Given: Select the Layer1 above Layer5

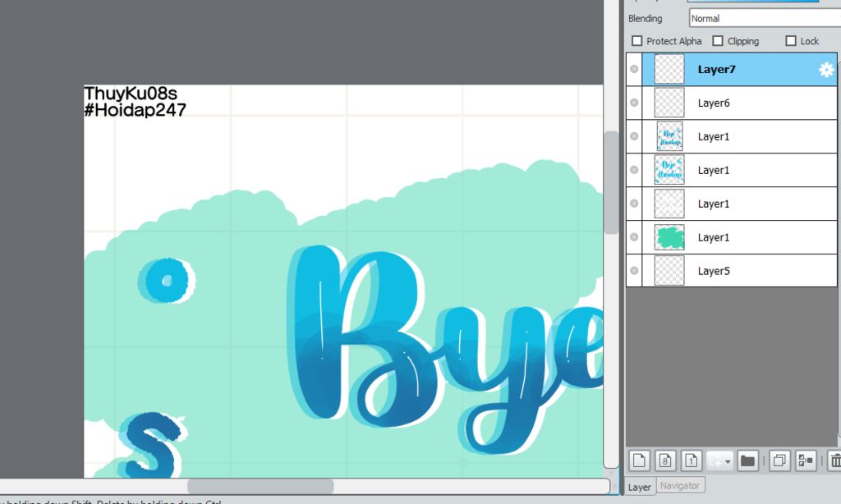Looking at the screenshot, I should pyautogui.click(x=732, y=237).
